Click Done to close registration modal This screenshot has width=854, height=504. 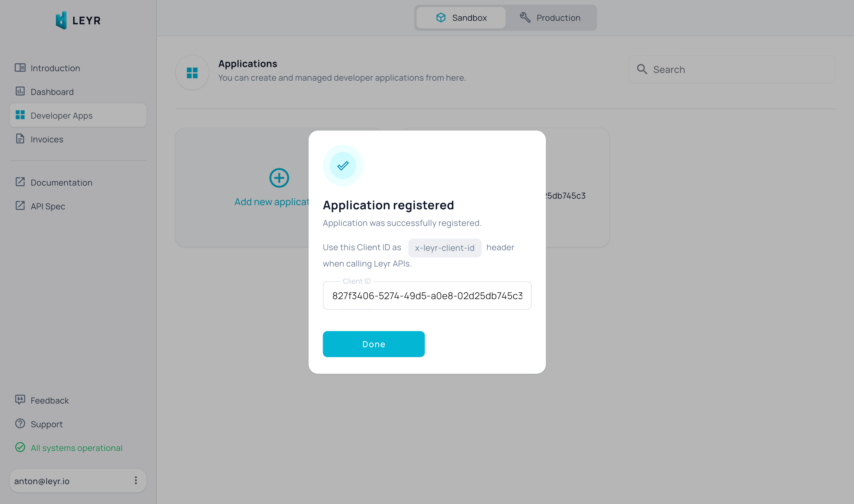(x=374, y=344)
